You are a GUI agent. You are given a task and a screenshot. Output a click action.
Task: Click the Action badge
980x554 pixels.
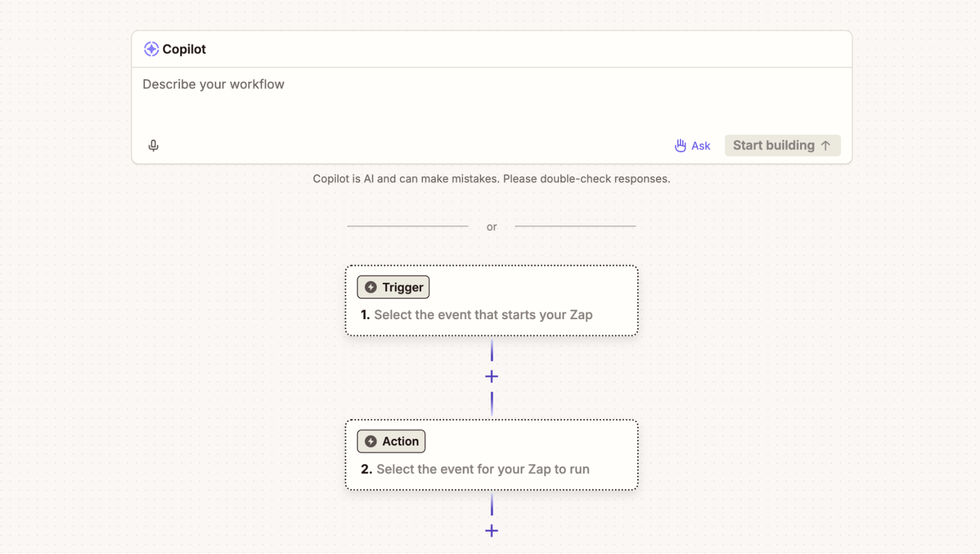391,441
